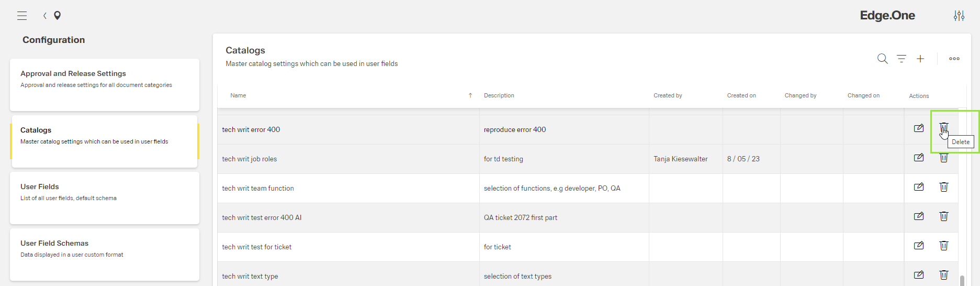Sort by the Created on column

[741, 95]
